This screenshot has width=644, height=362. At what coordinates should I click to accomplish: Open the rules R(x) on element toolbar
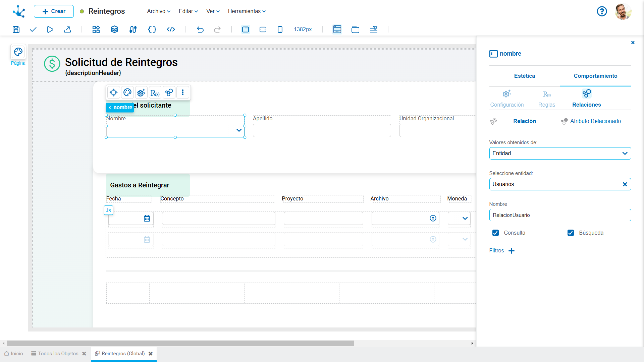[x=155, y=93]
